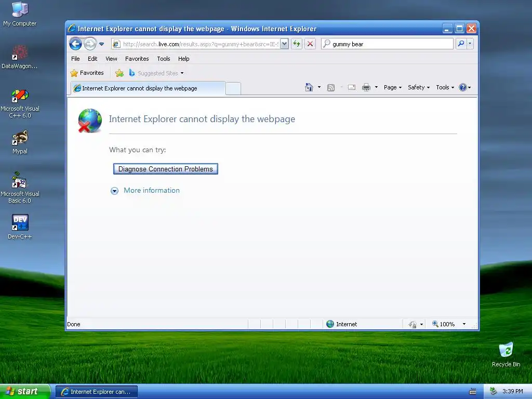The image size is (532, 399).
Task: Click the 'Done' status bar text
Action: [x=74, y=324]
